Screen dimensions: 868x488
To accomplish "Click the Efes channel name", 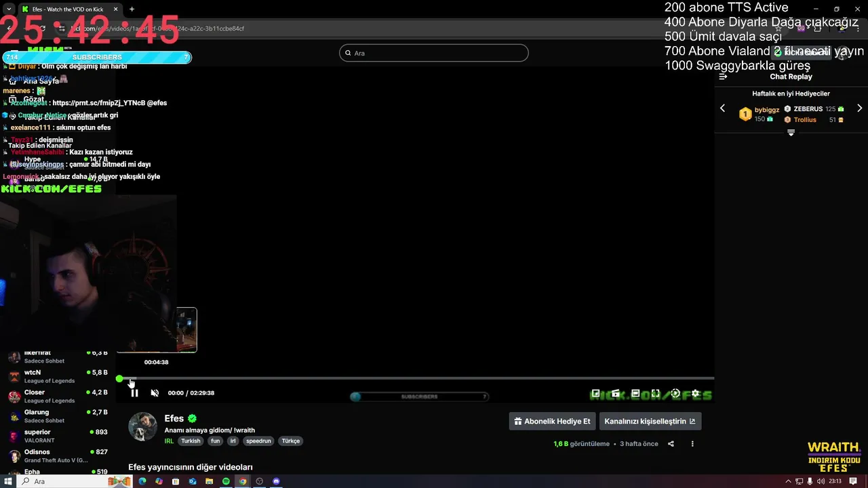I will point(174,419).
